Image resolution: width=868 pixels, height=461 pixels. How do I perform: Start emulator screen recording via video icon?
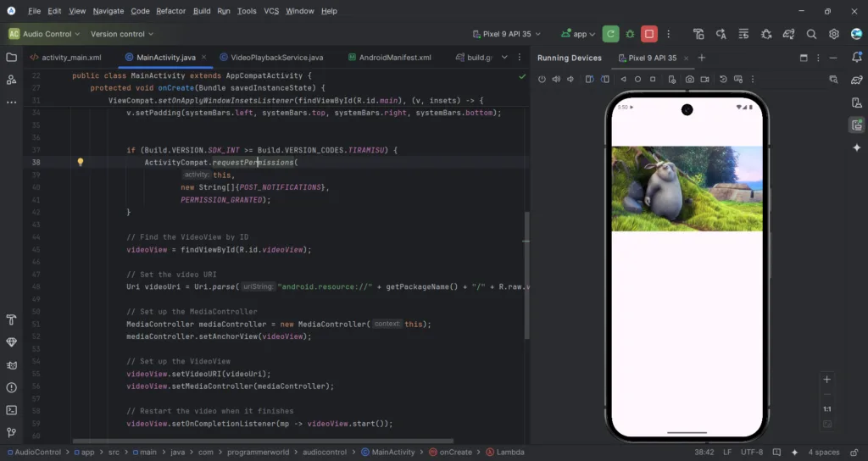[x=705, y=79]
